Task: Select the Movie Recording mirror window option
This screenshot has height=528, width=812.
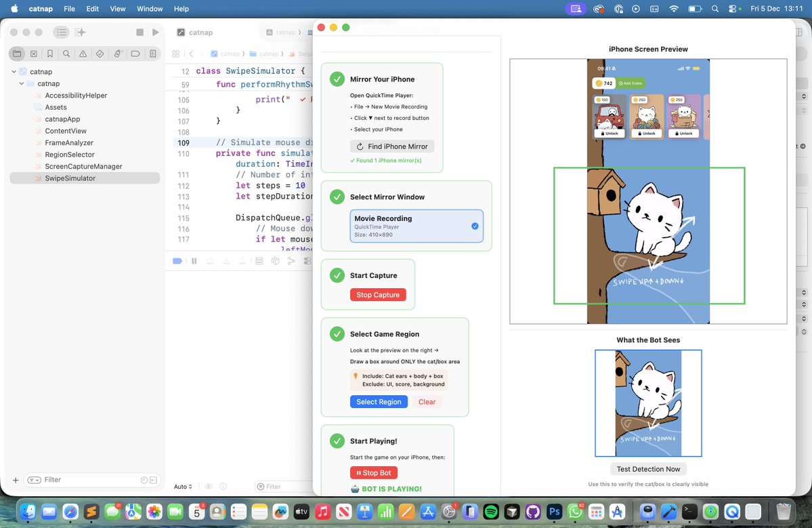Action: 416,226
